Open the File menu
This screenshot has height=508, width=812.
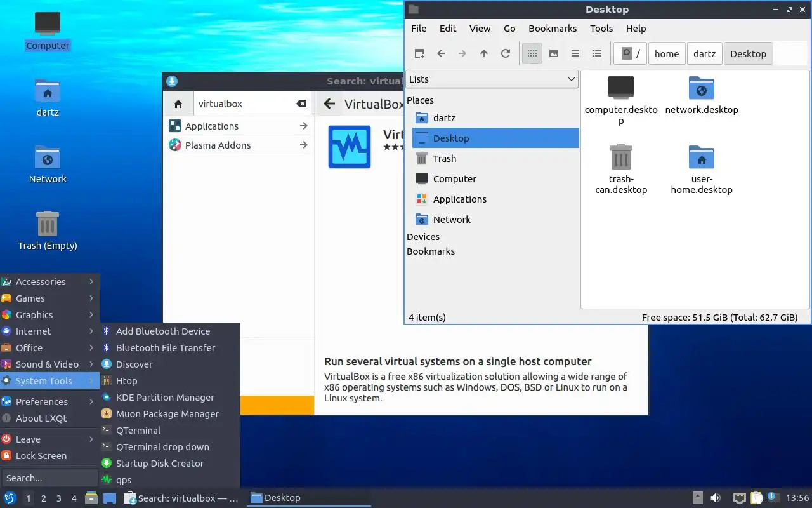coord(419,29)
